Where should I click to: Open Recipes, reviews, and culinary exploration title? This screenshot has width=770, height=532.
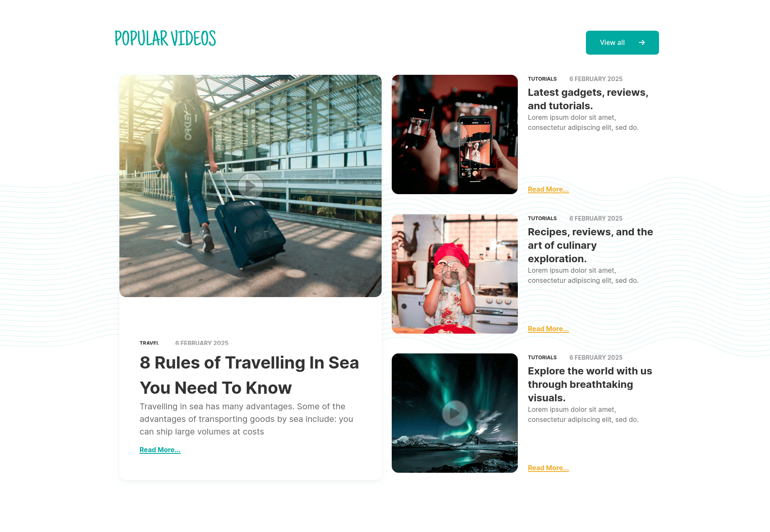coord(591,245)
